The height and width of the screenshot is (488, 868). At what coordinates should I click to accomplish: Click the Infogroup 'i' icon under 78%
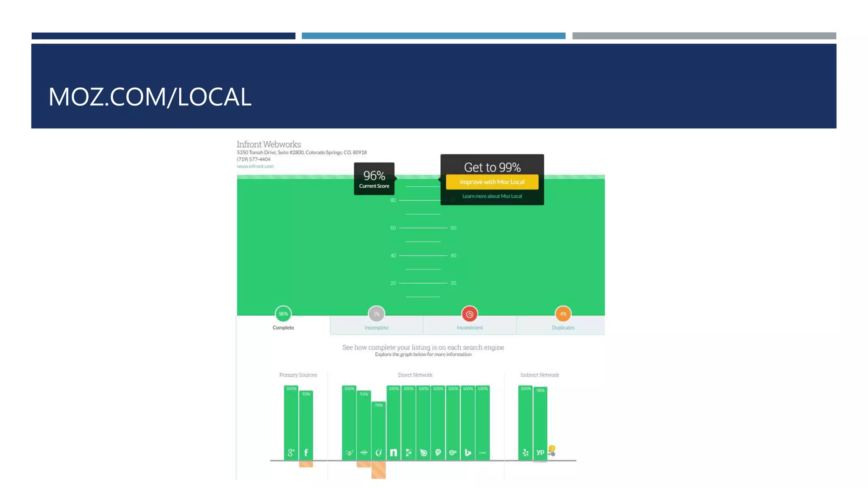379,453
